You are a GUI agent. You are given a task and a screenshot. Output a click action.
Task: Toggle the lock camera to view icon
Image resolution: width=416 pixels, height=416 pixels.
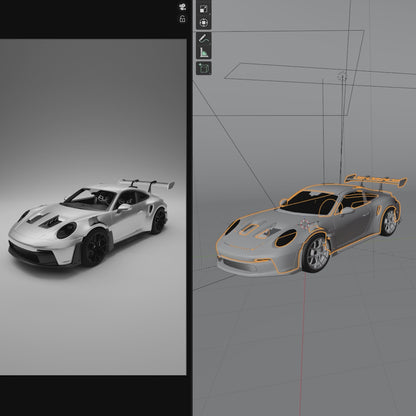click(x=182, y=19)
